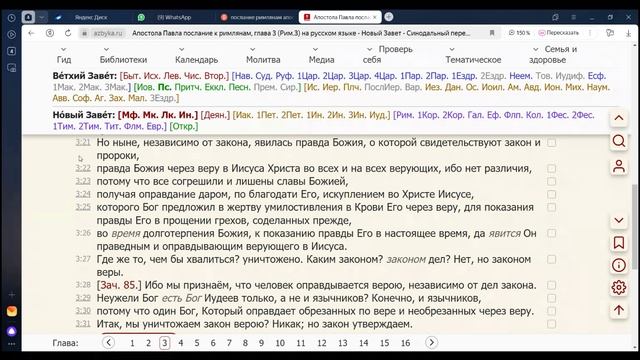Check the box for verse 3:28
The image size is (640, 360).
[551, 285]
